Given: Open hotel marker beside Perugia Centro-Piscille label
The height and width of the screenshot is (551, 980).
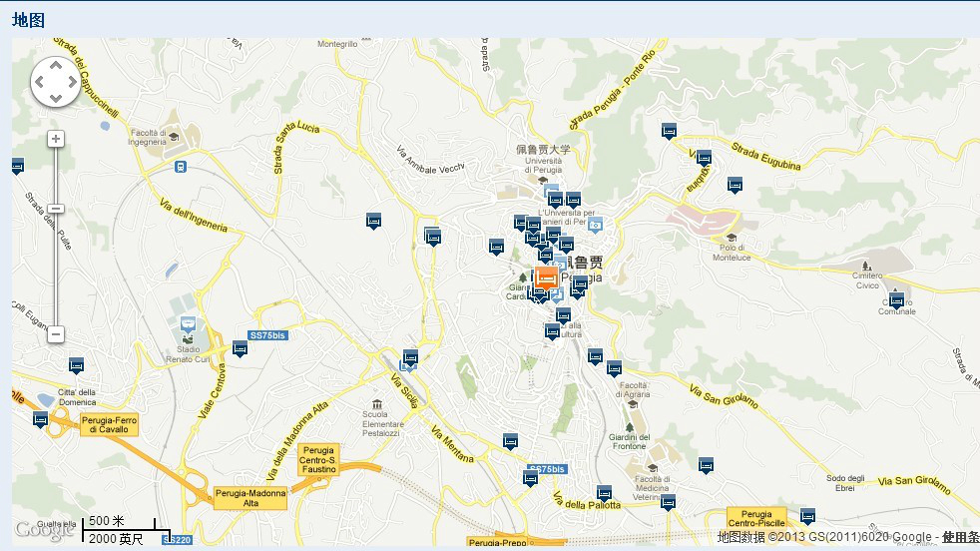Looking at the screenshot, I should point(807,516).
